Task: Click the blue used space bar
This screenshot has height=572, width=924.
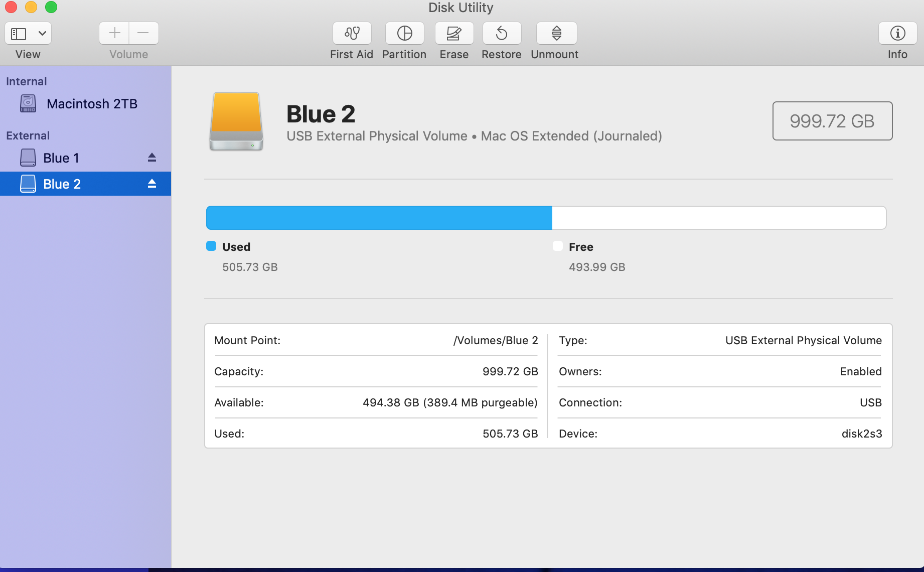Action: pos(379,217)
